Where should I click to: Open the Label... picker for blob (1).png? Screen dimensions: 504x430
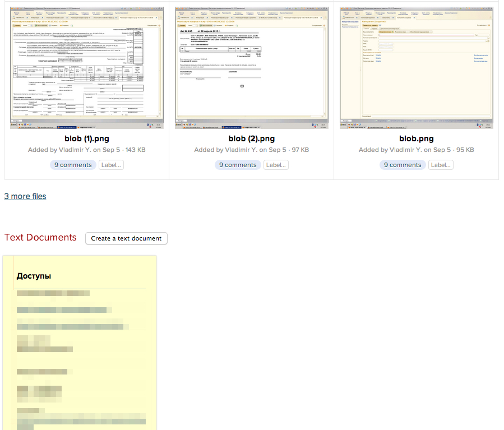[110, 165]
